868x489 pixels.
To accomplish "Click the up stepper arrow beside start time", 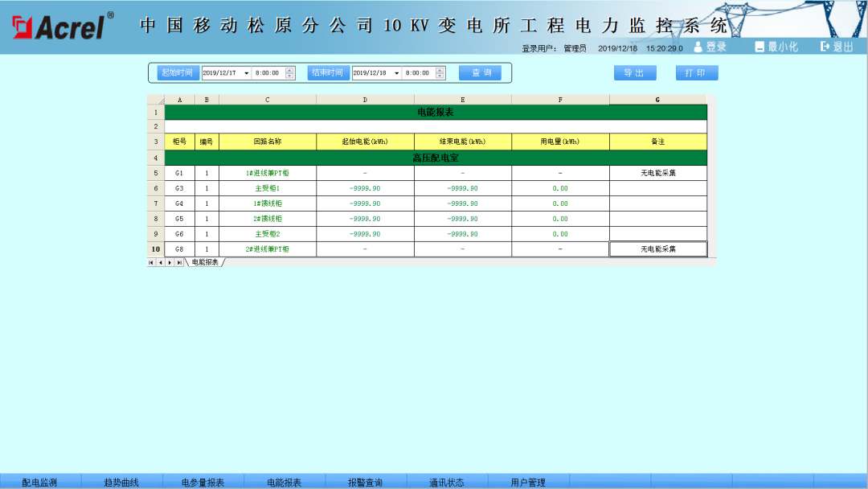I will coord(288,69).
